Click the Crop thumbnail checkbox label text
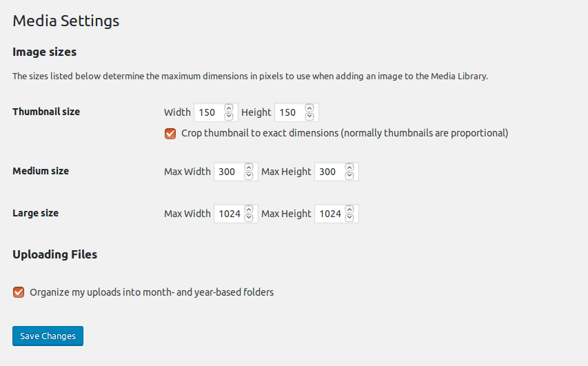The width and height of the screenshot is (588, 366). [x=345, y=133]
